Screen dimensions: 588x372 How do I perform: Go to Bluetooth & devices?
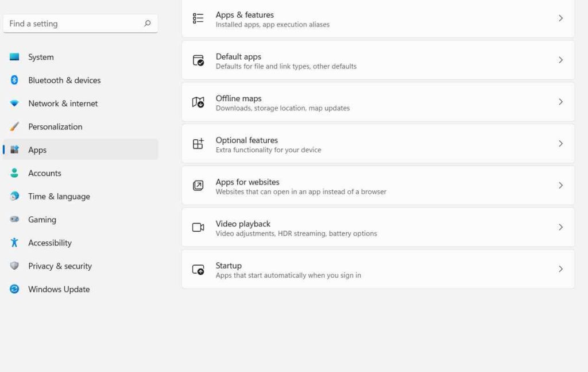point(80,80)
